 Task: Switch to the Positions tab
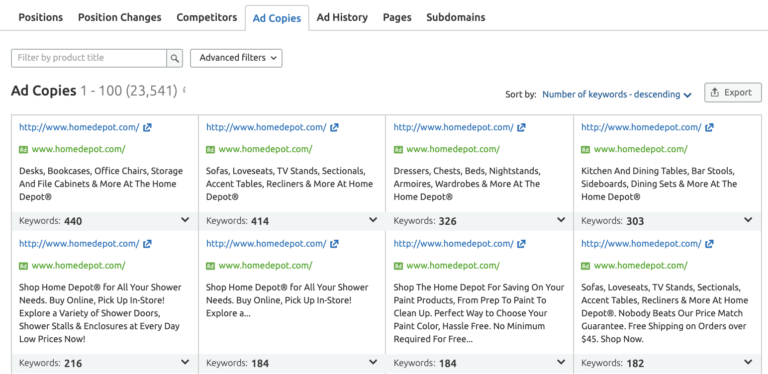[x=41, y=17]
